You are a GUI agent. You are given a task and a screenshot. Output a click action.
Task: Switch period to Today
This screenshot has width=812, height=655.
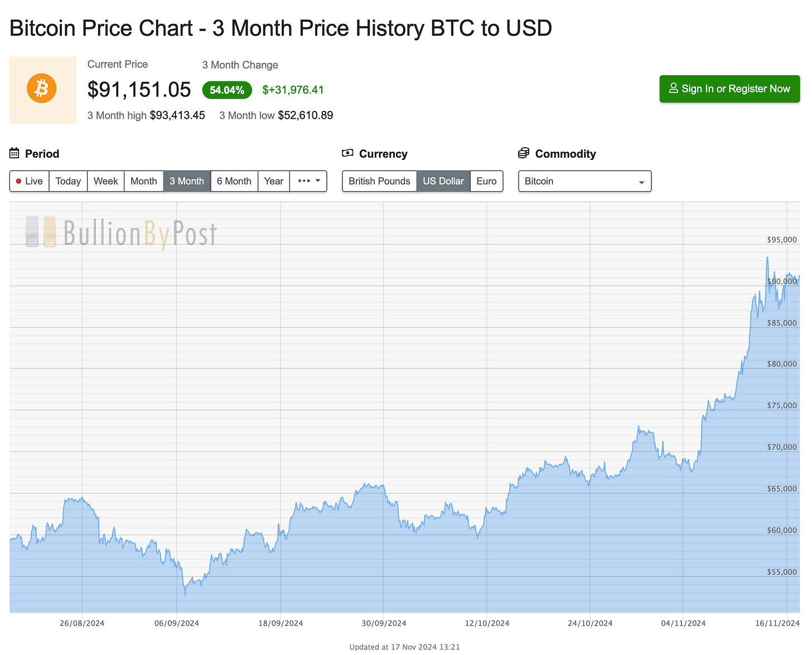coord(68,181)
